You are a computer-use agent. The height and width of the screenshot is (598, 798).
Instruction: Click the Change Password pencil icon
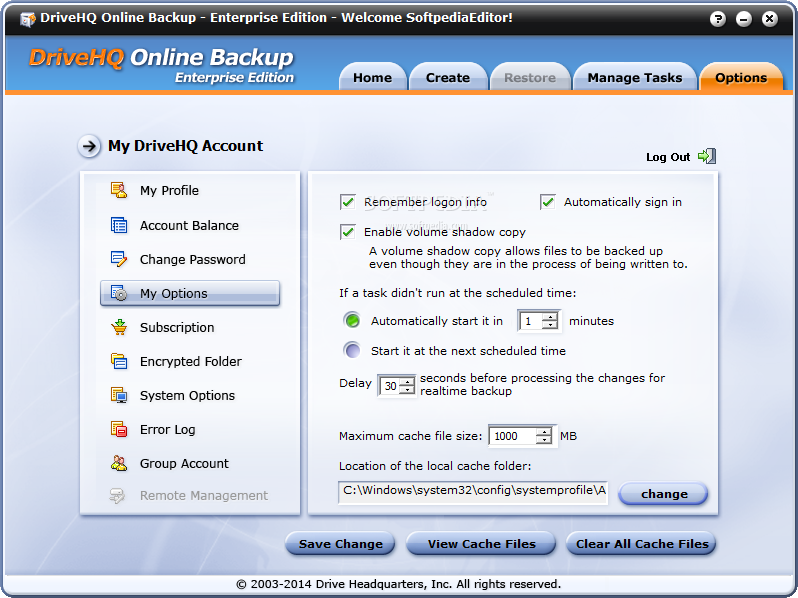(119, 259)
